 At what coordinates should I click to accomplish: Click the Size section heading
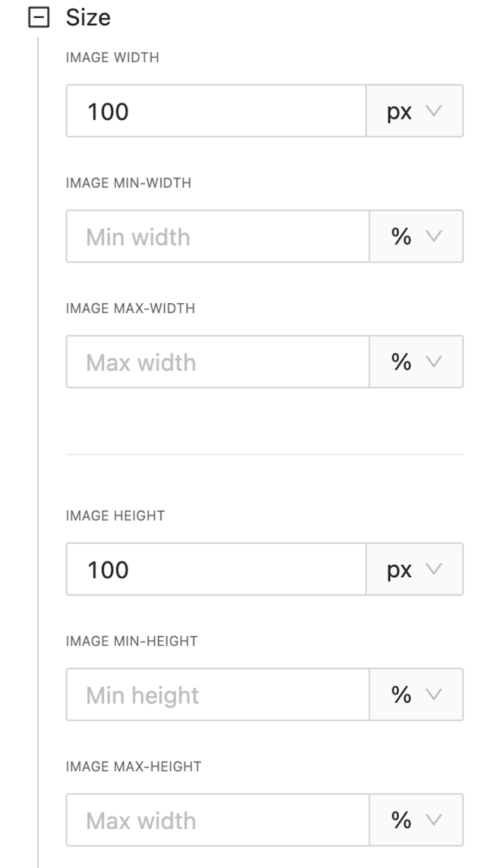click(x=88, y=17)
